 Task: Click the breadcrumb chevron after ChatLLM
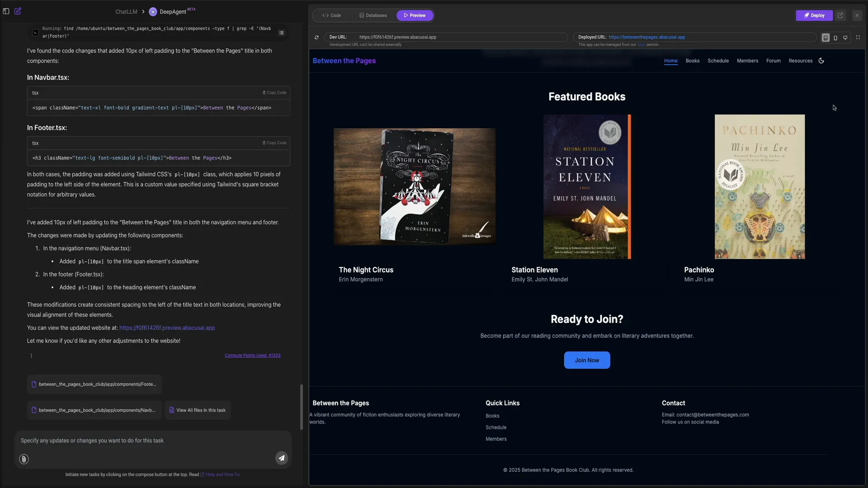(x=143, y=12)
